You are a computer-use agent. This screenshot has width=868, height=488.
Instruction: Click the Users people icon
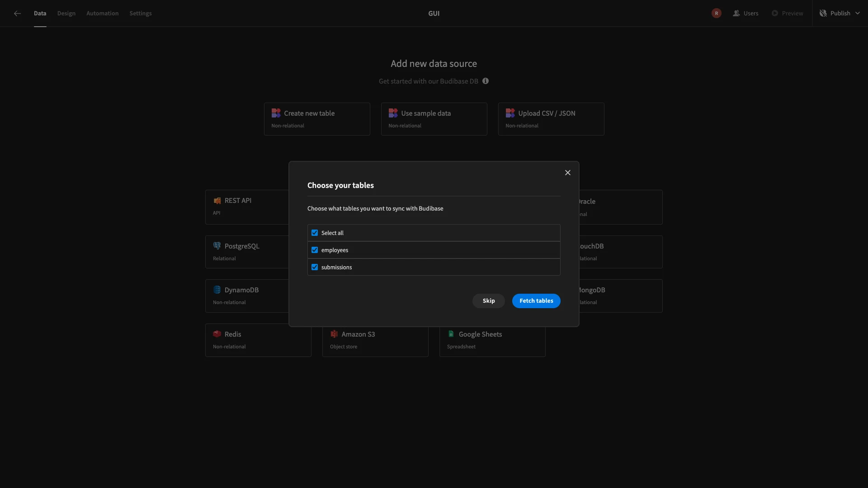click(736, 14)
